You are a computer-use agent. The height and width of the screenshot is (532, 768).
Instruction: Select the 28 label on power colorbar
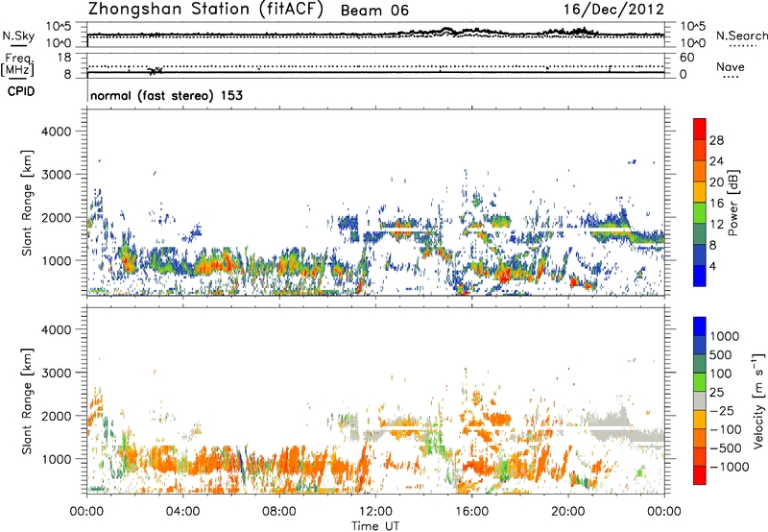point(716,140)
